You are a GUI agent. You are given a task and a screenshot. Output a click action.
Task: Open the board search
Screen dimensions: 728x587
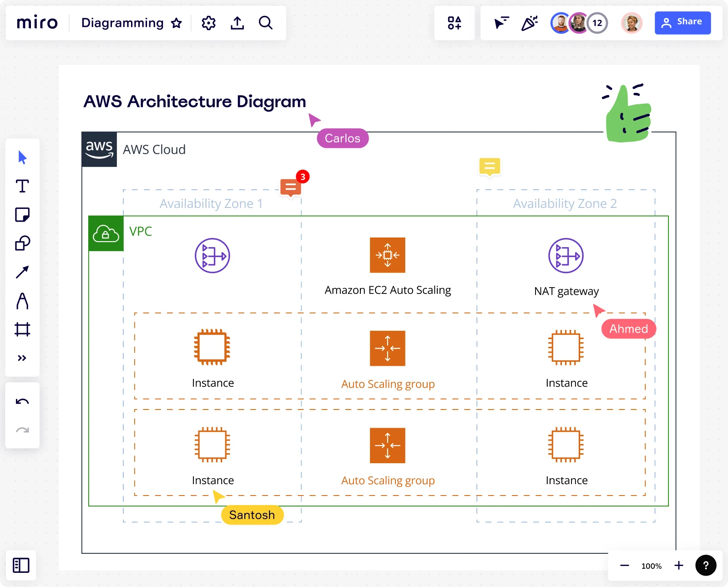[266, 23]
